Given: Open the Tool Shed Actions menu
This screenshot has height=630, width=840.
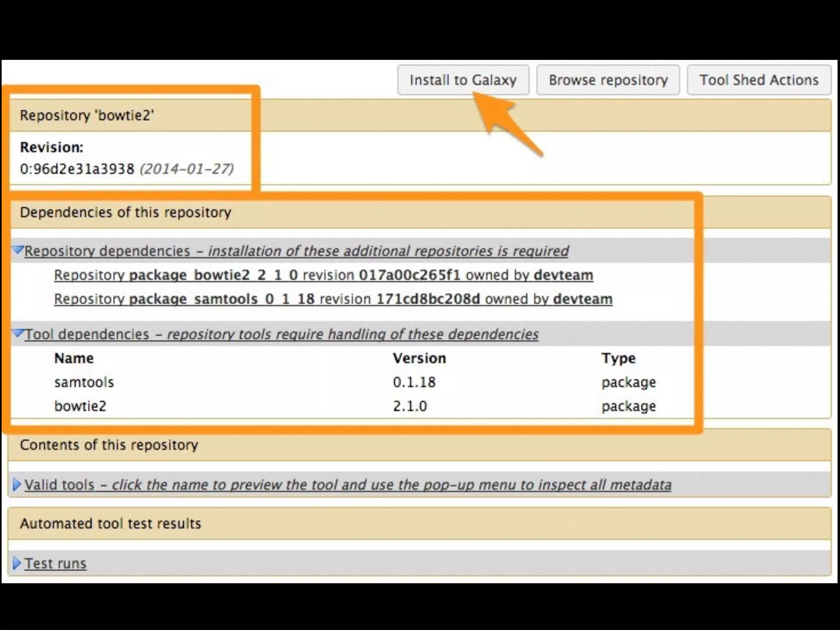Looking at the screenshot, I should pos(759,80).
